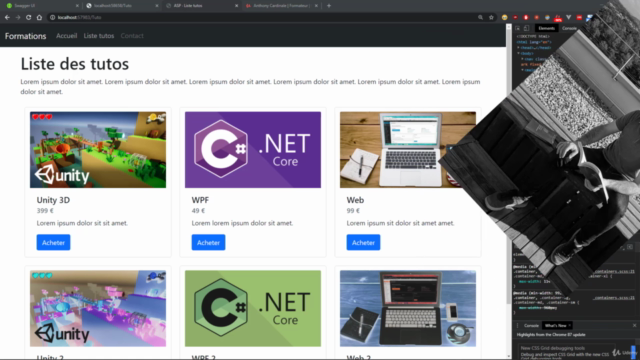Open the Contact nav link
Screen dimensions: 640x360
point(132,36)
